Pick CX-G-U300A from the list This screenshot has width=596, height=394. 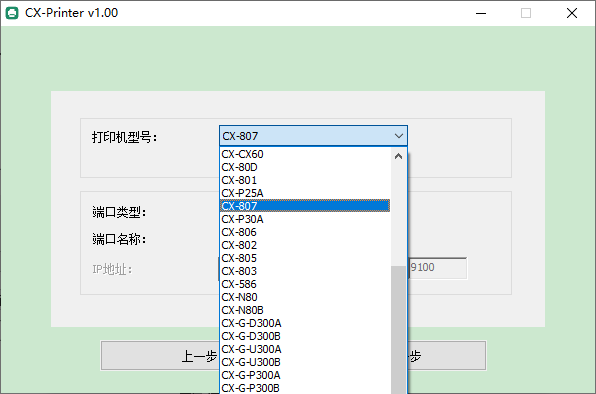pyautogui.click(x=305, y=349)
